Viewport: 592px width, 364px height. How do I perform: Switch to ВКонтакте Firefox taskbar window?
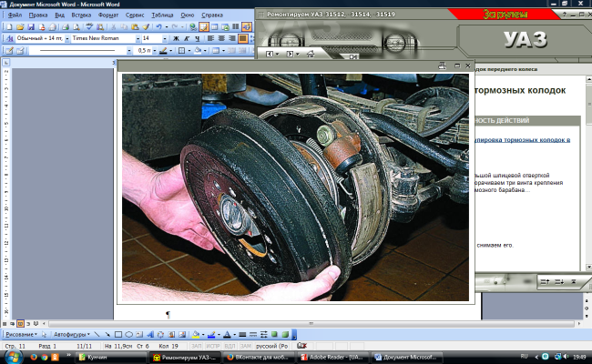pyautogui.click(x=260, y=358)
